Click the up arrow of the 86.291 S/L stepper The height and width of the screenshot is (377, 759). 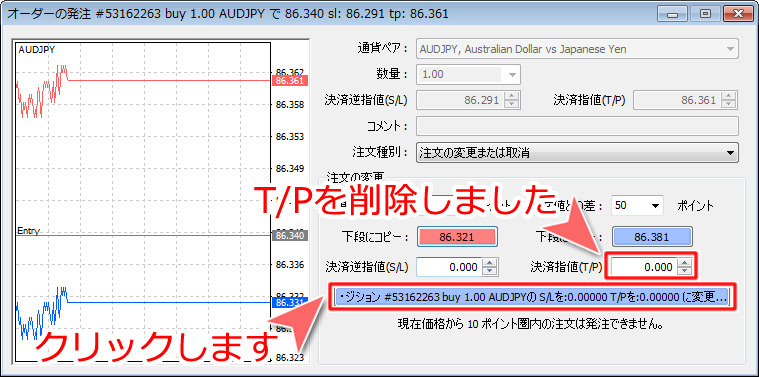click(511, 96)
